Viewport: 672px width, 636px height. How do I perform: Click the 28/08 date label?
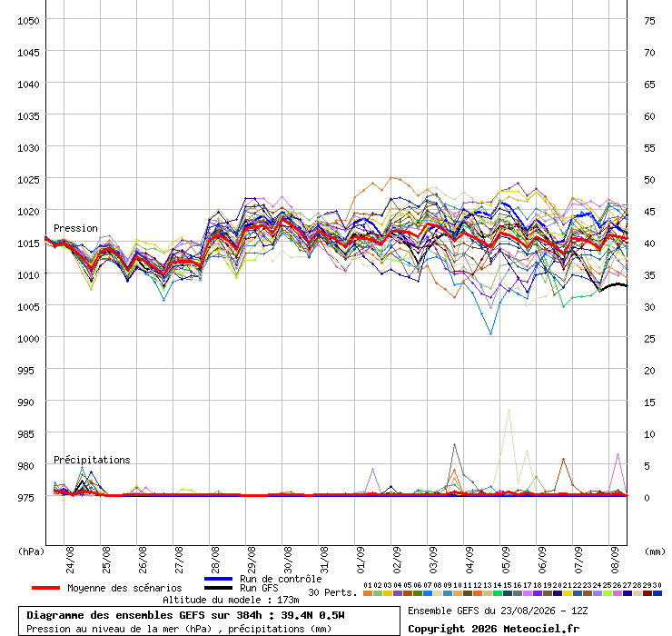coord(215,560)
